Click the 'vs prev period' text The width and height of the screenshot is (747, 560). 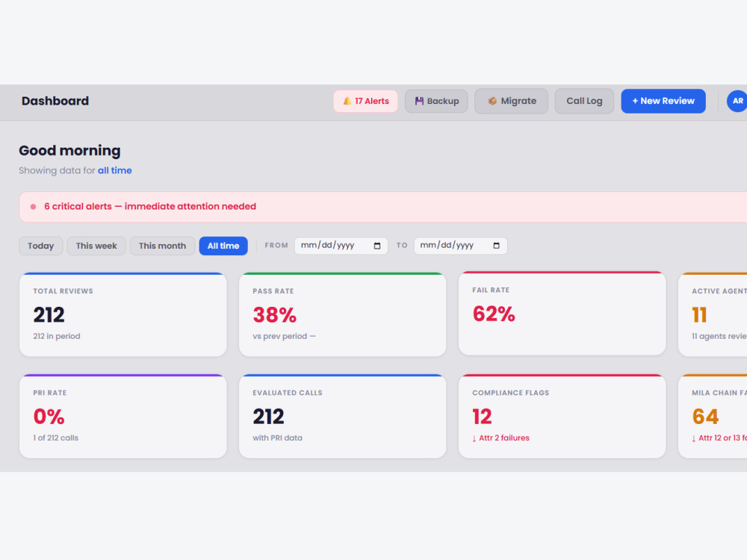(x=279, y=336)
